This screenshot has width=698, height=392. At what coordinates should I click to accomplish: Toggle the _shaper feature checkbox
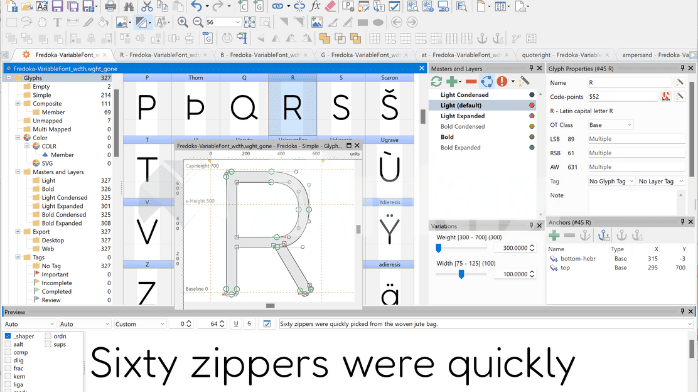tap(8, 336)
